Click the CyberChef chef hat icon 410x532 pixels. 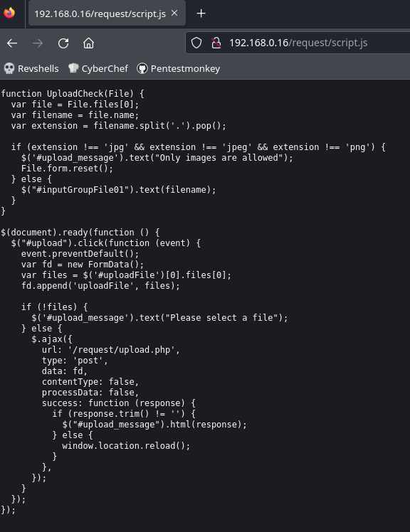point(73,68)
